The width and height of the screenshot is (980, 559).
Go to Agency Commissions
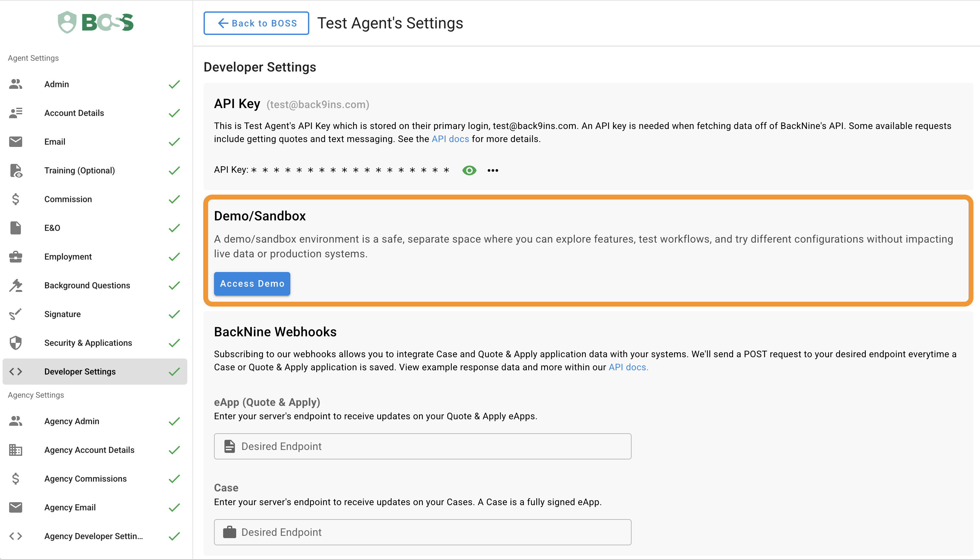pos(95,478)
